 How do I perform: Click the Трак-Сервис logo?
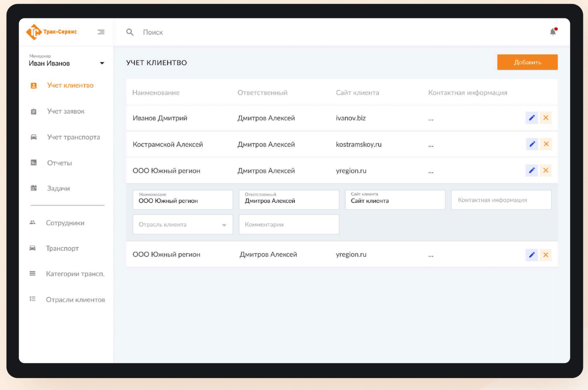(x=51, y=32)
